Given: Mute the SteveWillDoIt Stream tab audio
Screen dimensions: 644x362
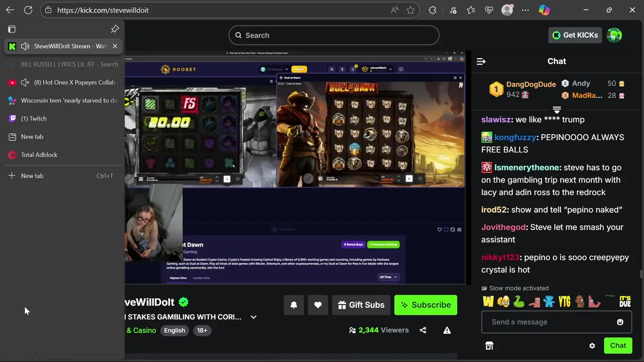Looking at the screenshot, I should (25, 46).
